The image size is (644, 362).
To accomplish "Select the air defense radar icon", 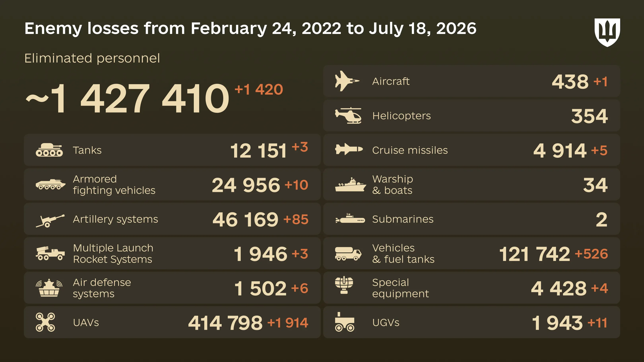I will pyautogui.click(x=49, y=288).
